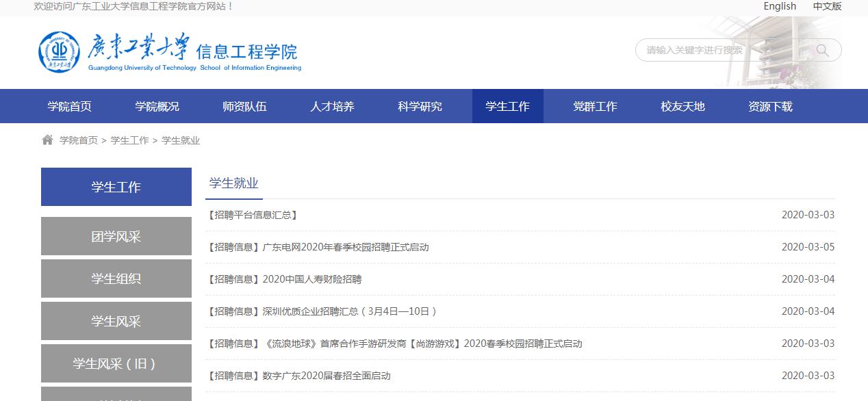The width and height of the screenshot is (868, 401).
Task: Open the 学院首页 nav item
Action: tap(69, 106)
